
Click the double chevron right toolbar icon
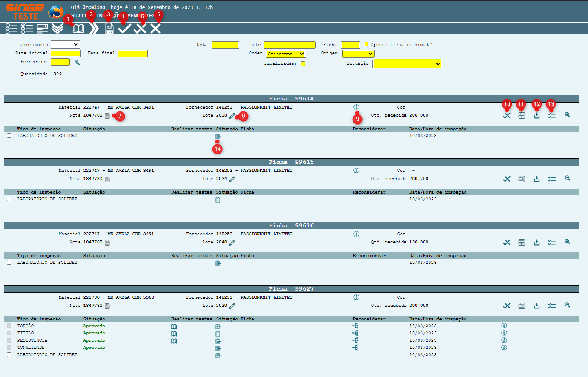click(94, 29)
